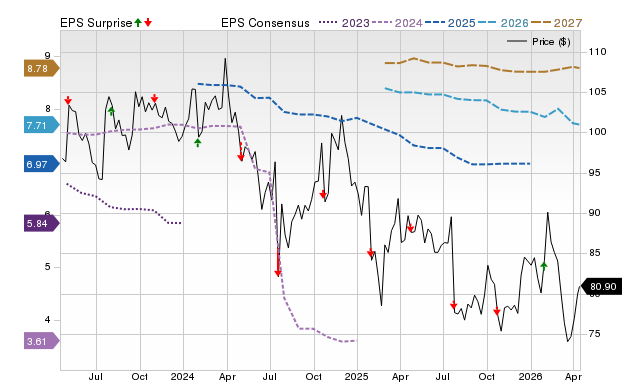Click the 6.97 dark blue EPS tag
The height and width of the screenshot is (382, 640).
[x=41, y=164]
